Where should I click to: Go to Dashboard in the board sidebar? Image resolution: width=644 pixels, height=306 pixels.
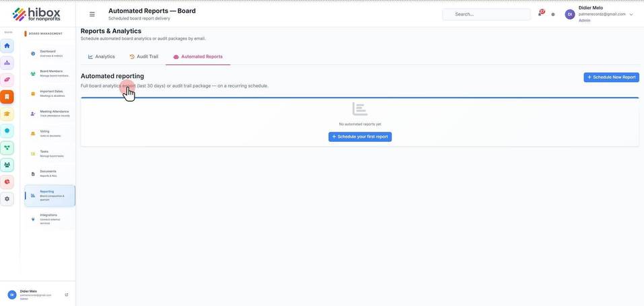coord(50,53)
